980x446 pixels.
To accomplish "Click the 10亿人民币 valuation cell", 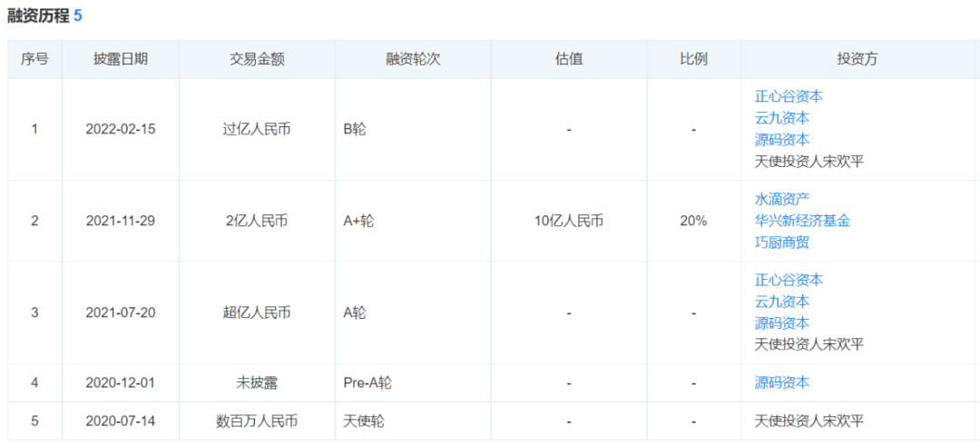I will pos(569,221).
